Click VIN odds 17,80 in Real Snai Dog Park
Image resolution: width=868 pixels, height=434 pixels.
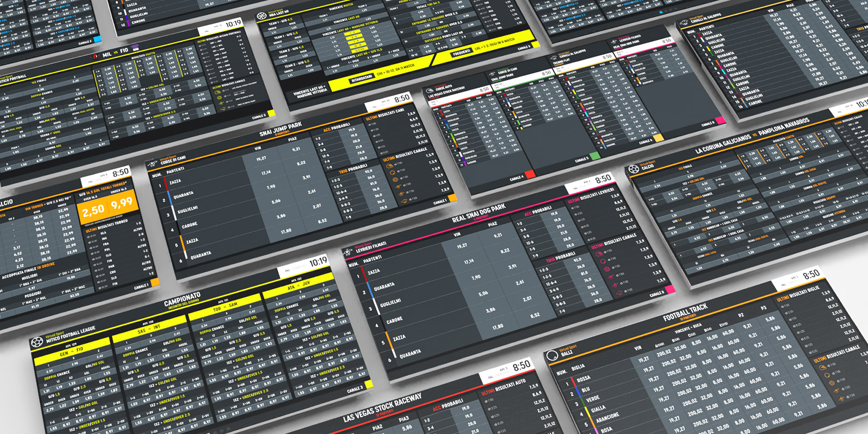(498, 327)
